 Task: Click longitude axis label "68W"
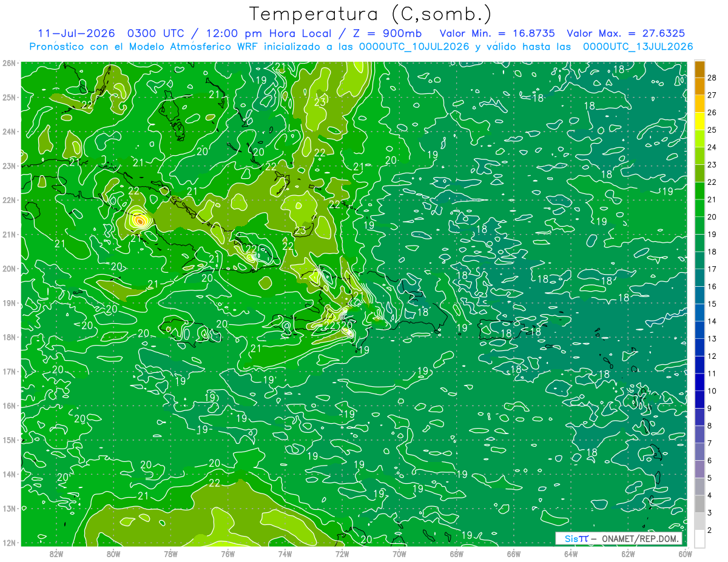click(x=456, y=554)
